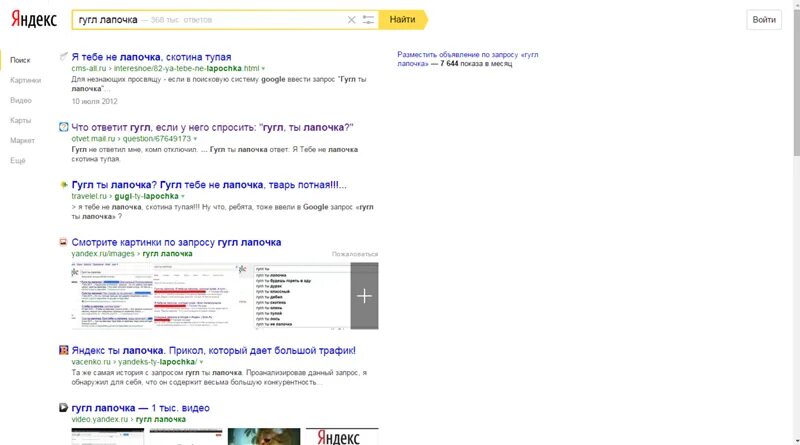Open the Yandex logo home page
800x445 pixels.
click(34, 19)
